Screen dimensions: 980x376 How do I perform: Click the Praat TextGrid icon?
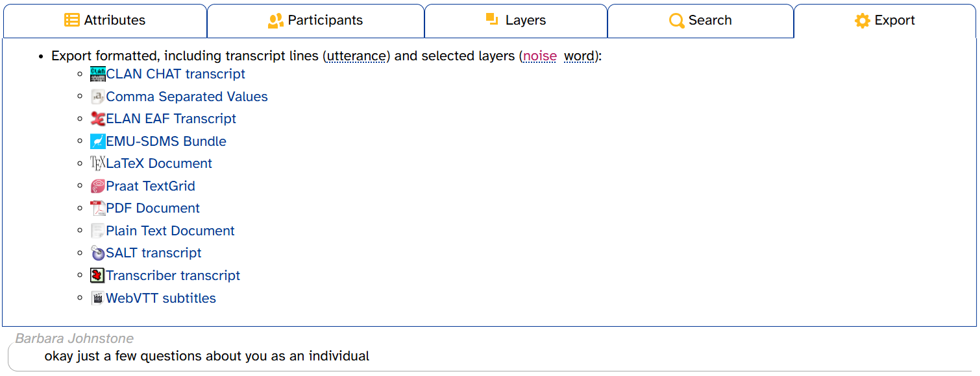pos(98,186)
